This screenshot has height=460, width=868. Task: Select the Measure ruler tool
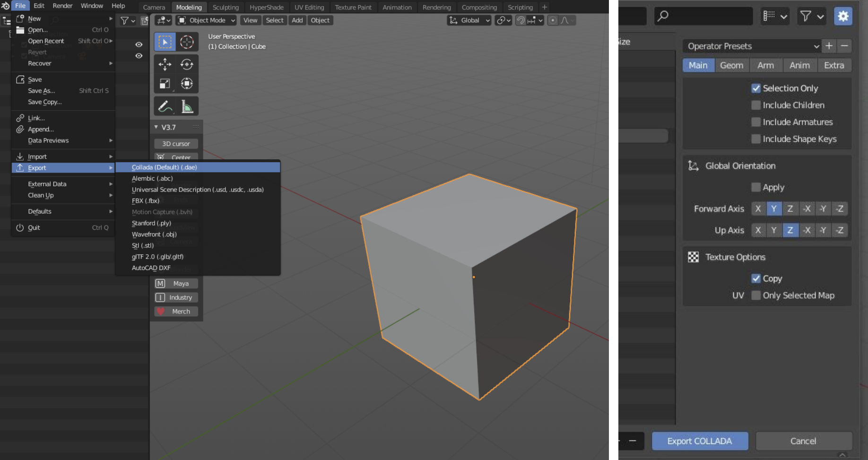coord(187,106)
